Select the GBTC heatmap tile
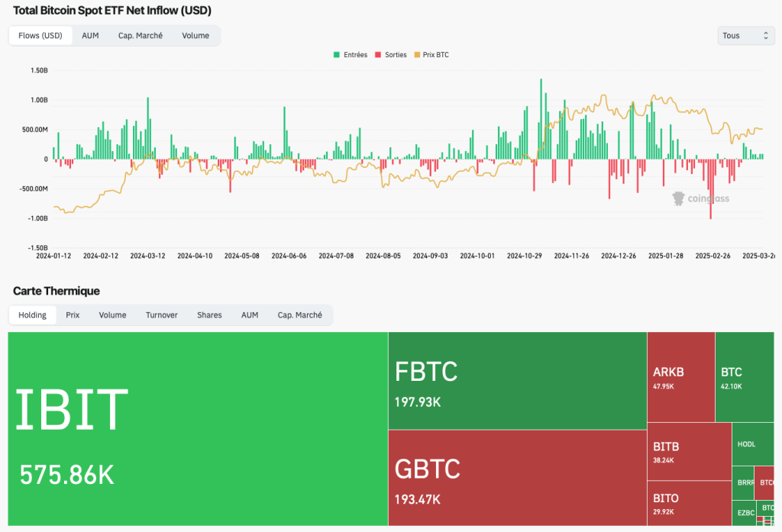782x532 pixels. pos(518,478)
